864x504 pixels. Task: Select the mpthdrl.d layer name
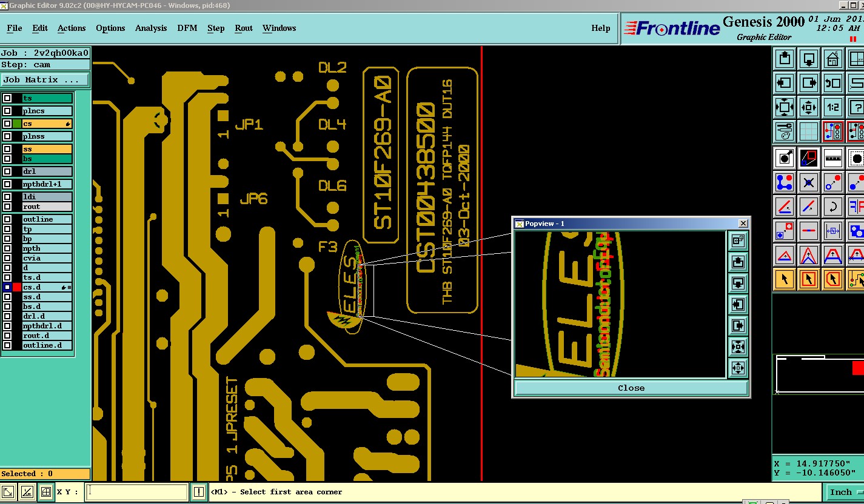pyautogui.click(x=47, y=326)
